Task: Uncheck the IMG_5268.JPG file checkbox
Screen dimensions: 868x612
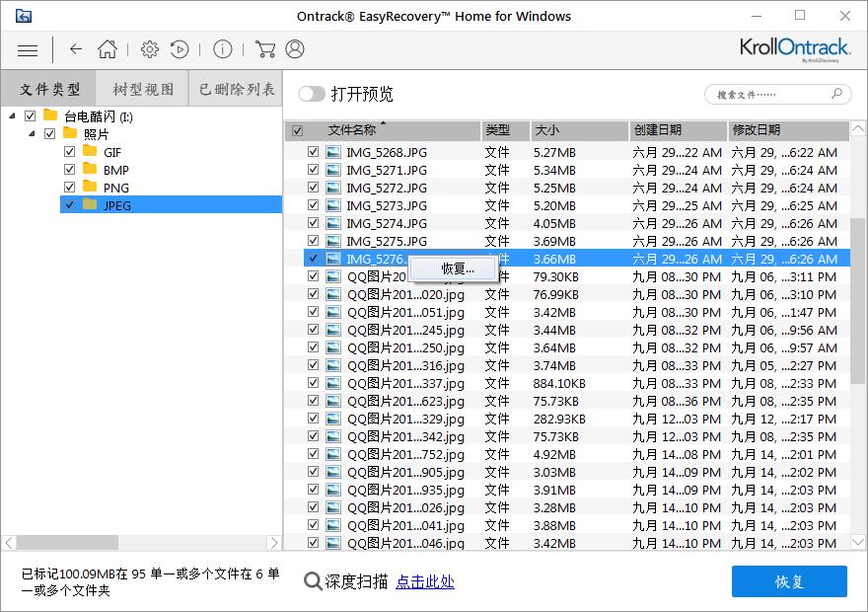Action: [x=314, y=151]
